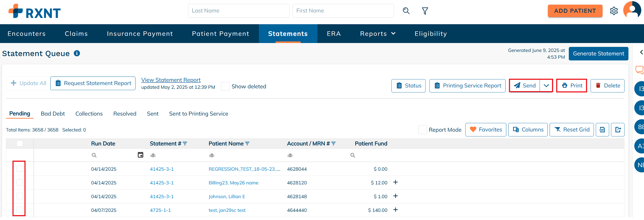Select the Johnson, Lillian E row checkbox
Screen dimensions: 644x220
pos(20,196)
